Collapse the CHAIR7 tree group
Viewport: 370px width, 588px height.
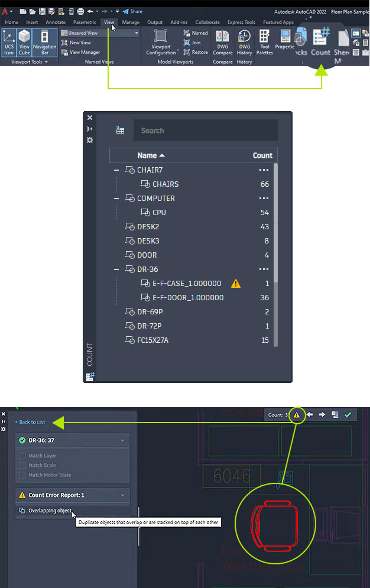pos(116,170)
